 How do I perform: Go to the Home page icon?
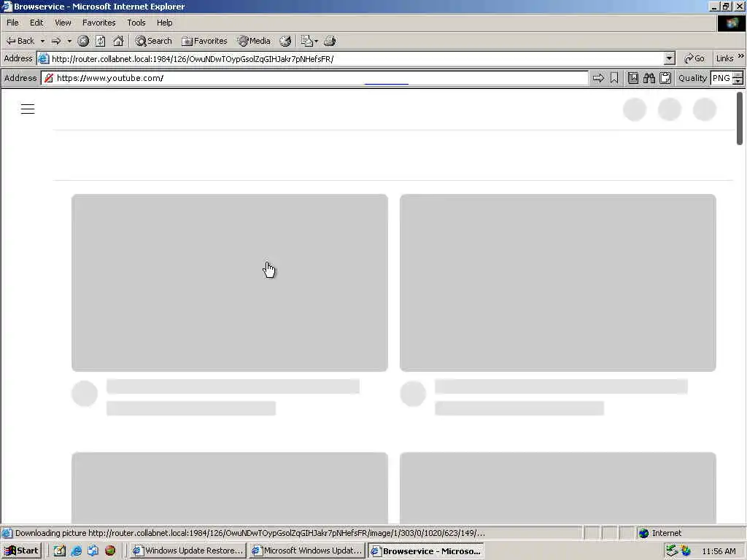[118, 41]
